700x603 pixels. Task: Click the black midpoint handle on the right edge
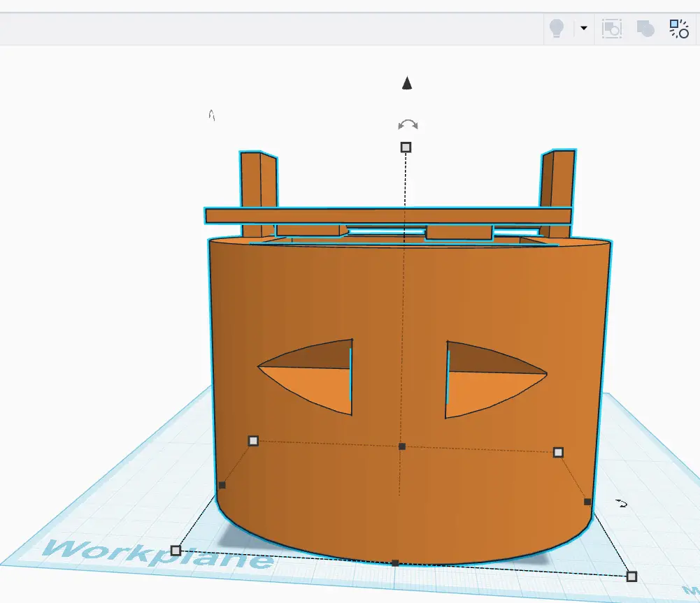click(587, 502)
